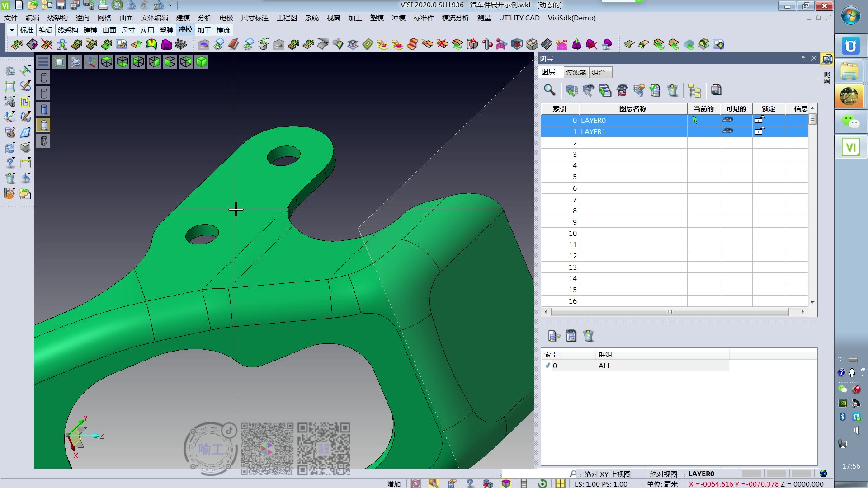The image size is (868, 488).
Task: Click the 图层名称 column header
Action: click(632, 109)
